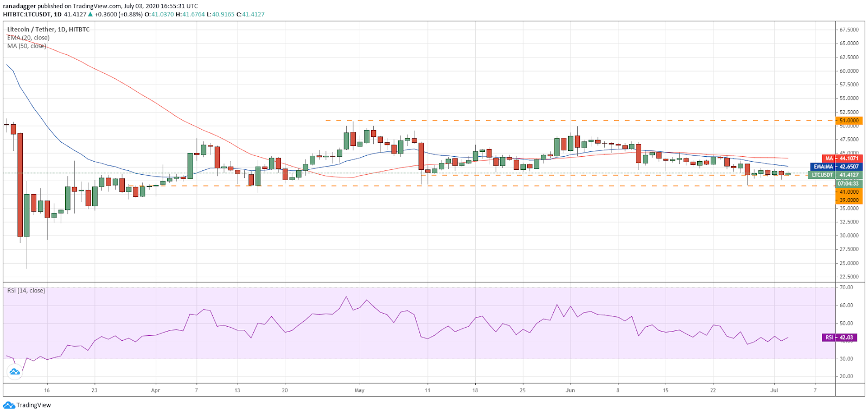Click the 18 label on the date axis
868x414 pixels.
(475, 390)
